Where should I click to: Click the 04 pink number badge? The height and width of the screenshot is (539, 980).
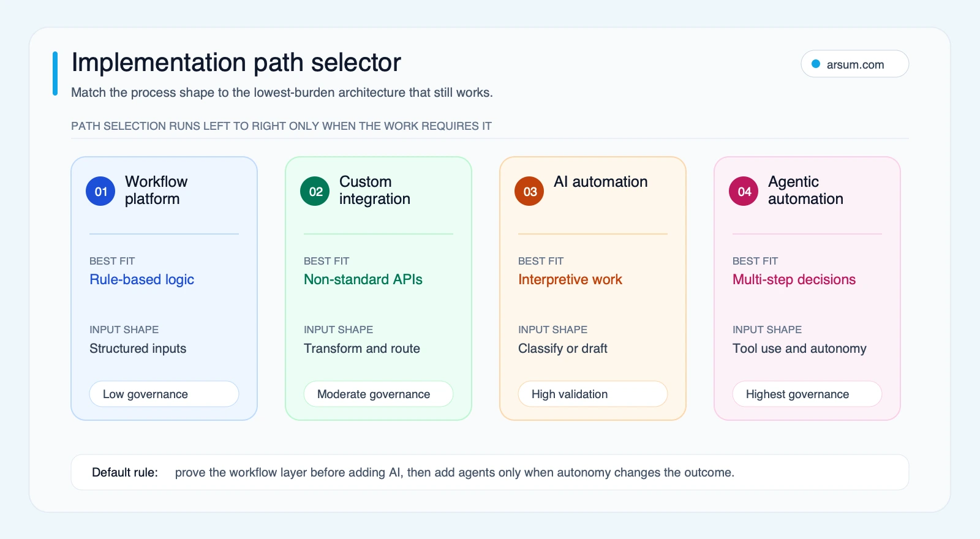click(x=744, y=191)
